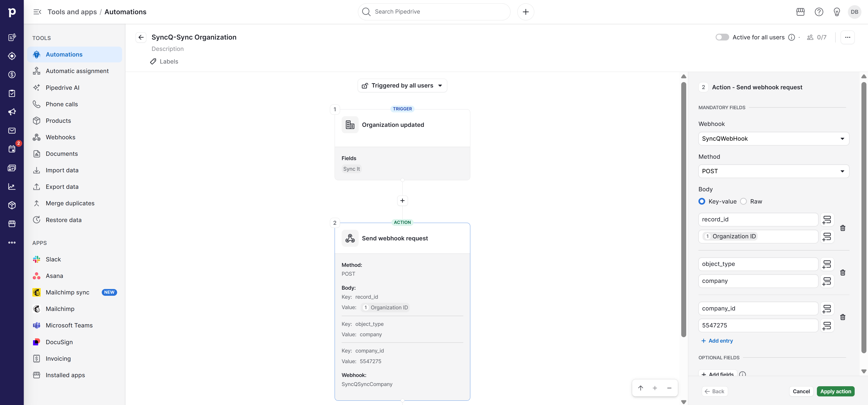Toggle Active for all users switch
Viewport: 868px width, 405px height.
click(722, 37)
